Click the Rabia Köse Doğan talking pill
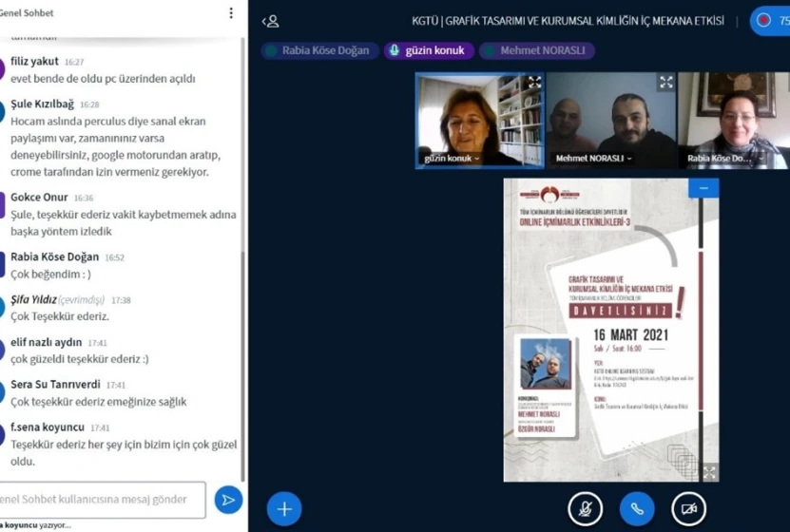The width and height of the screenshot is (790, 532). 318,50
